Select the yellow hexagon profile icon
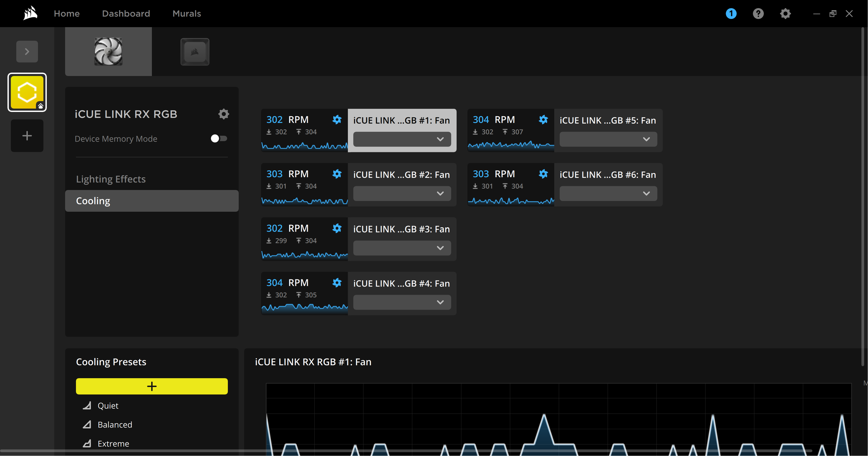 tap(27, 92)
